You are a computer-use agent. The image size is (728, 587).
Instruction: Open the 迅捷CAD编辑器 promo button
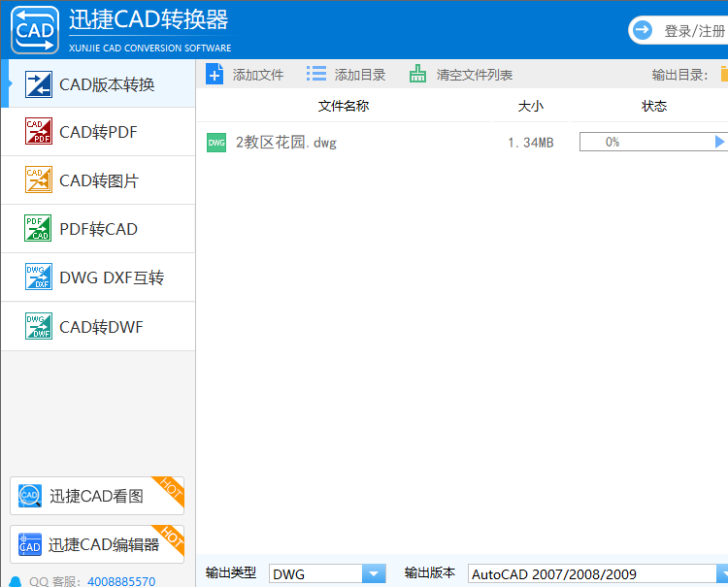[97, 544]
